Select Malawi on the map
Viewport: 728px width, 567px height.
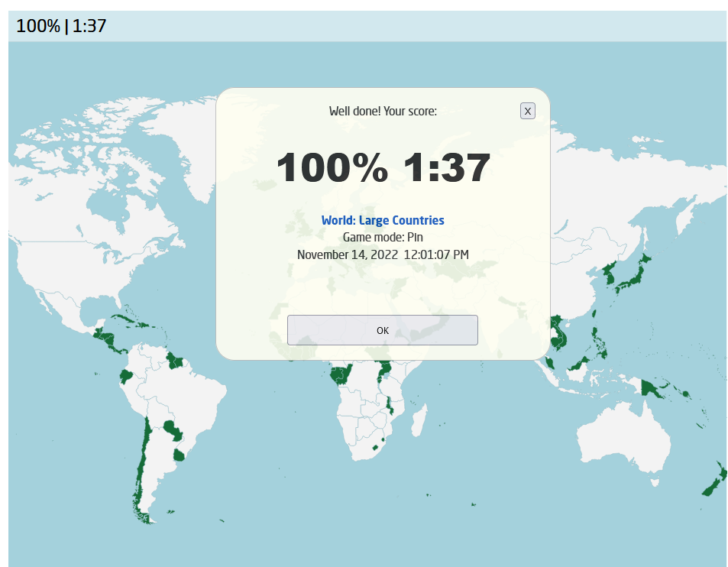[390, 406]
